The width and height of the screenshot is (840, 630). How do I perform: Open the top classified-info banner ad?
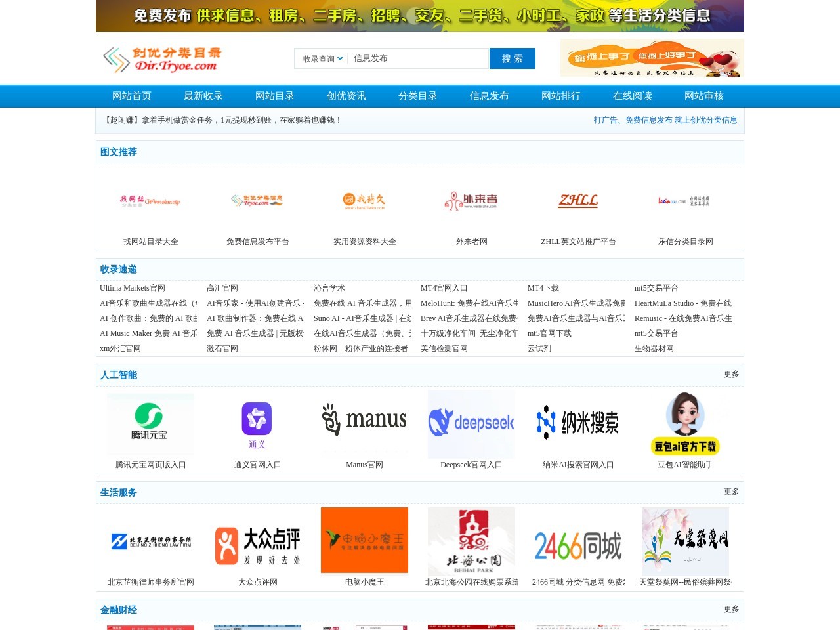pos(420,16)
